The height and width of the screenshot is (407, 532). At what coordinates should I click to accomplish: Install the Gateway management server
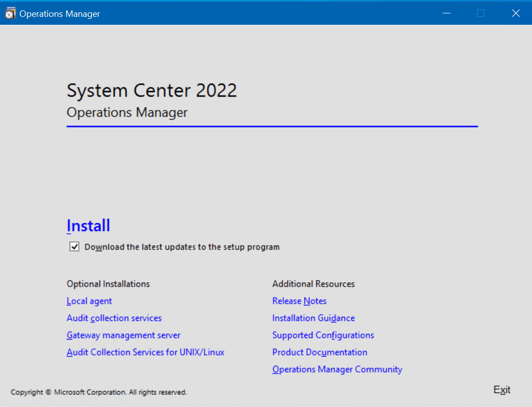[123, 335]
